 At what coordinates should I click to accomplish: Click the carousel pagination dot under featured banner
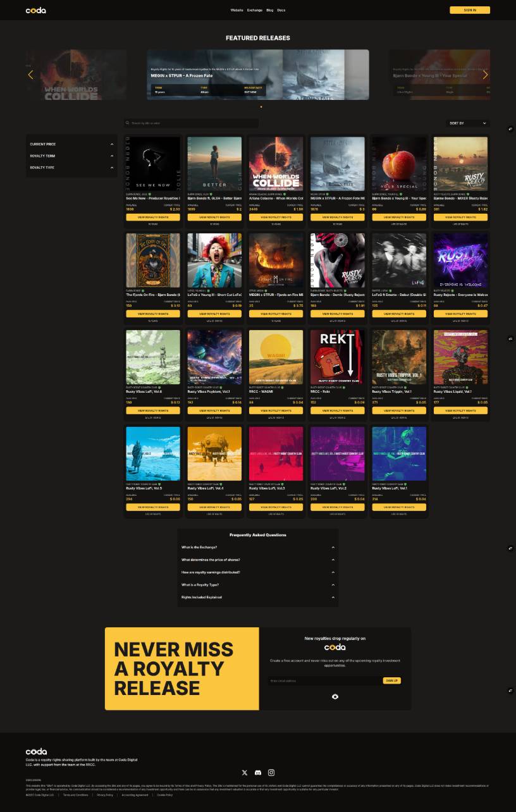pyautogui.click(x=261, y=107)
